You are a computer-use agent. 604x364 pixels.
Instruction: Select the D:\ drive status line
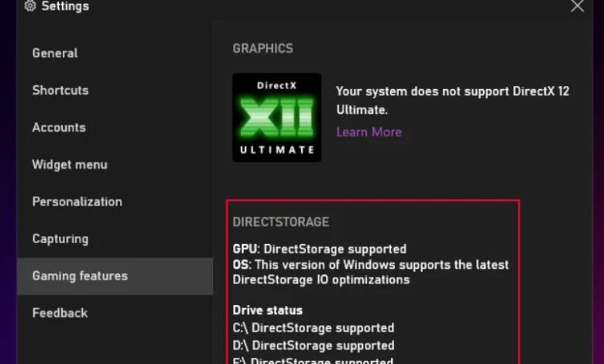click(313, 345)
